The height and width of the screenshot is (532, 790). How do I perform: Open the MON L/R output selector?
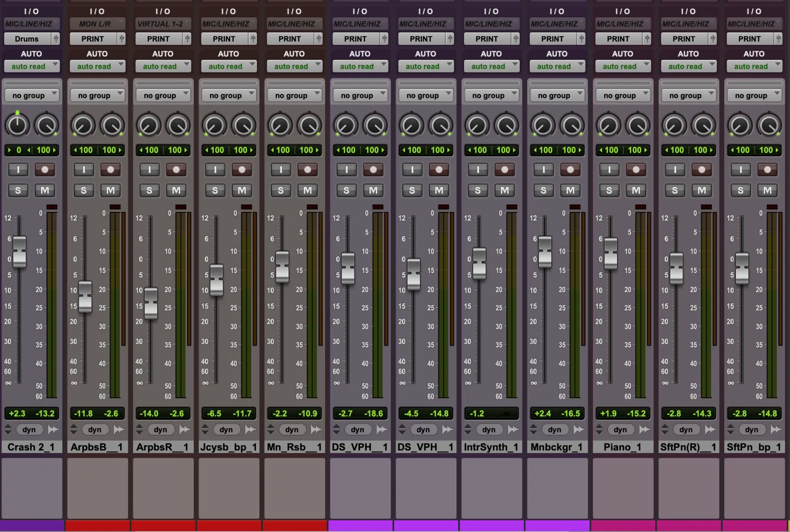[97, 23]
